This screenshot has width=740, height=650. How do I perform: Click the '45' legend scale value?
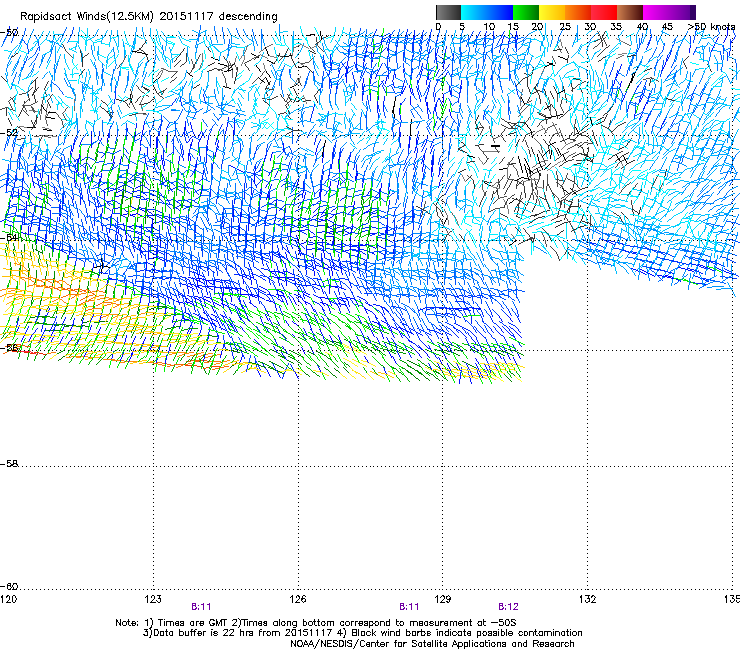667,27
